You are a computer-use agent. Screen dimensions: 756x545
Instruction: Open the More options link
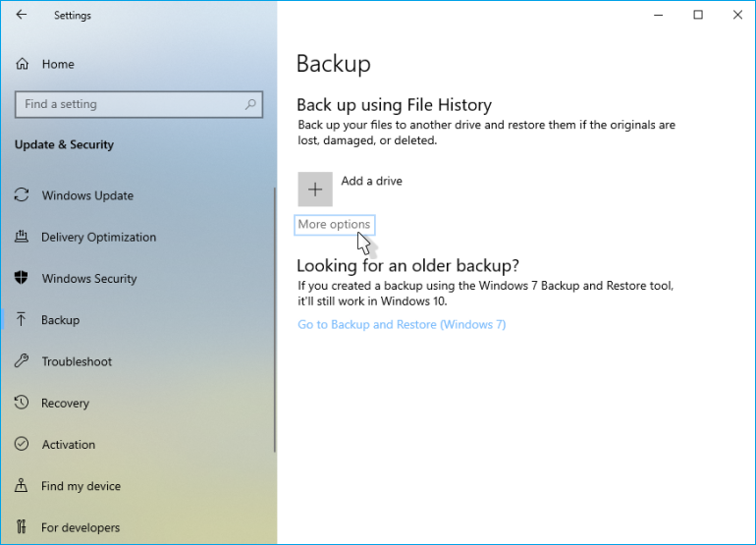click(334, 225)
